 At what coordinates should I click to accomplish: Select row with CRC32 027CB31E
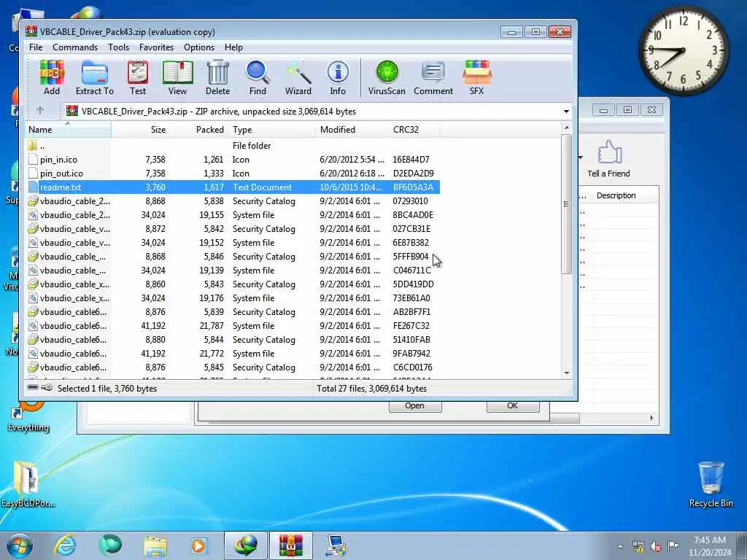click(233, 228)
